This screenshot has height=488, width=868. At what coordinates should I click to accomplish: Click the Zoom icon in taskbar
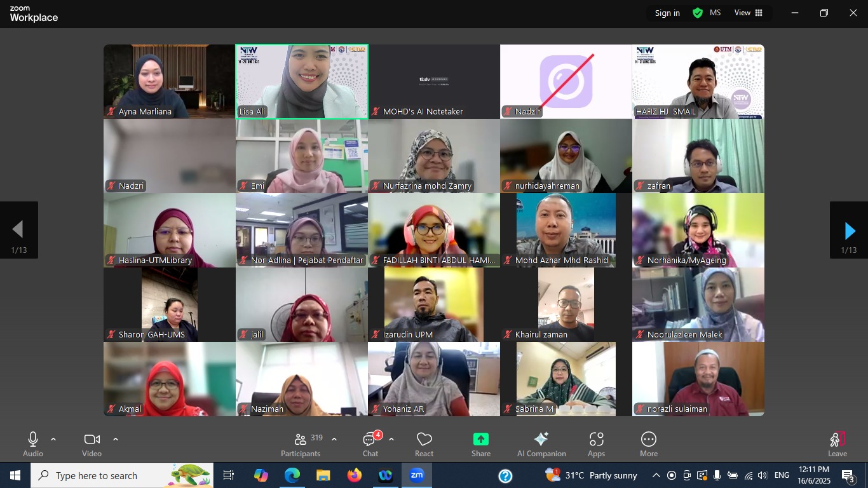(417, 475)
